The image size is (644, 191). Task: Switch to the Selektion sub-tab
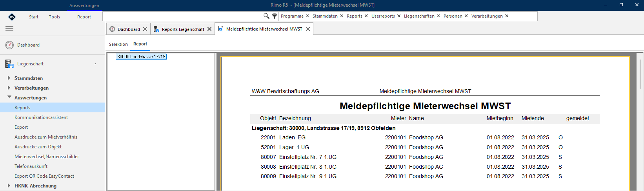click(x=118, y=44)
